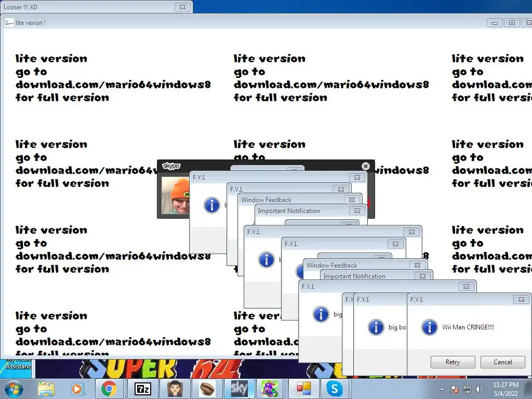The height and width of the screenshot is (399, 532).
Task: Click the date 5/4/2022 in the taskbar
Action: click(506, 394)
